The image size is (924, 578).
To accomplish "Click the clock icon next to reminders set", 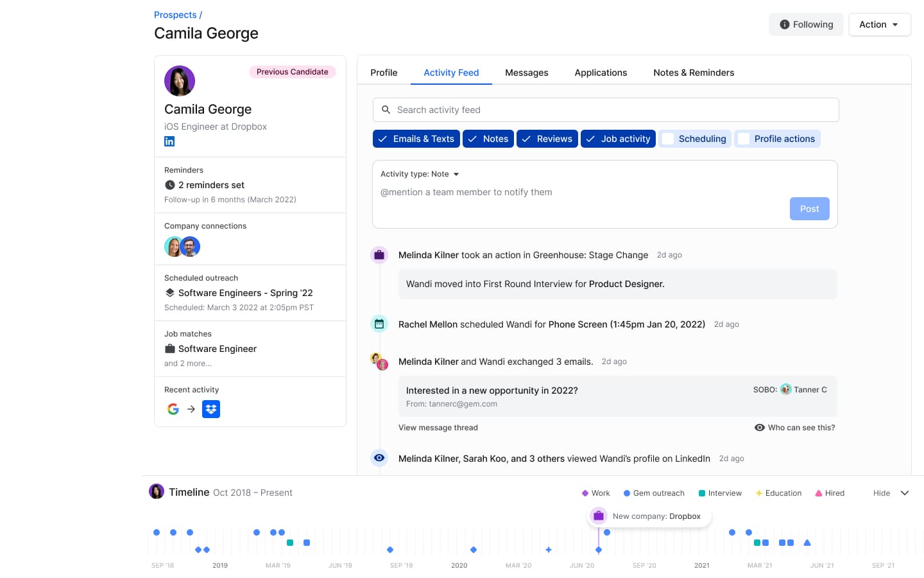I will (170, 185).
